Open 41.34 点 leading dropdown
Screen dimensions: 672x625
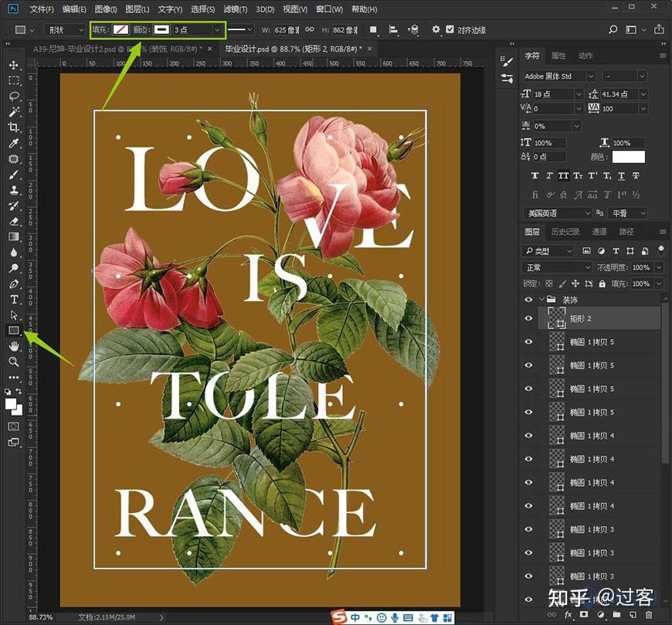643,94
